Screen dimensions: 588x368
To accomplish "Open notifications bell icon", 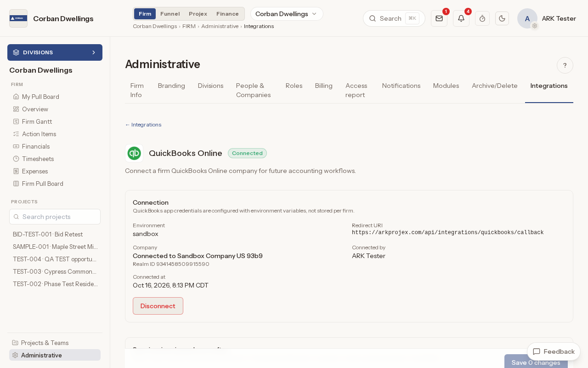I will click(461, 18).
